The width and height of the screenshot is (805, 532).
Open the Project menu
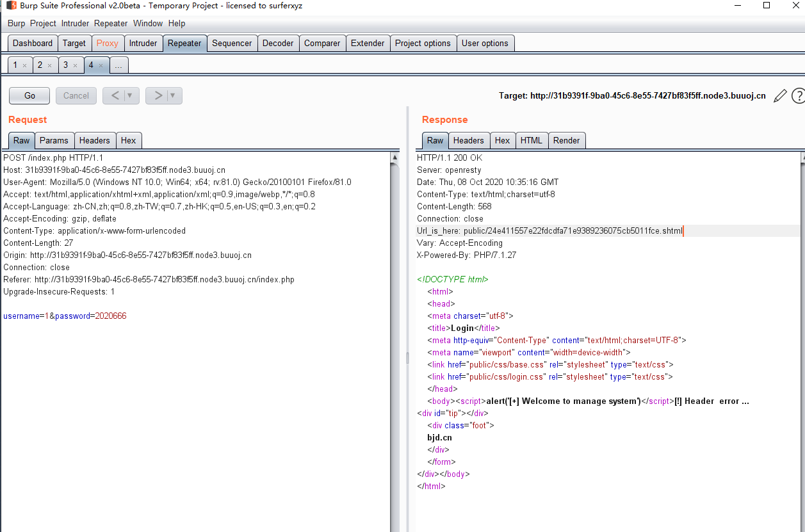[43, 24]
